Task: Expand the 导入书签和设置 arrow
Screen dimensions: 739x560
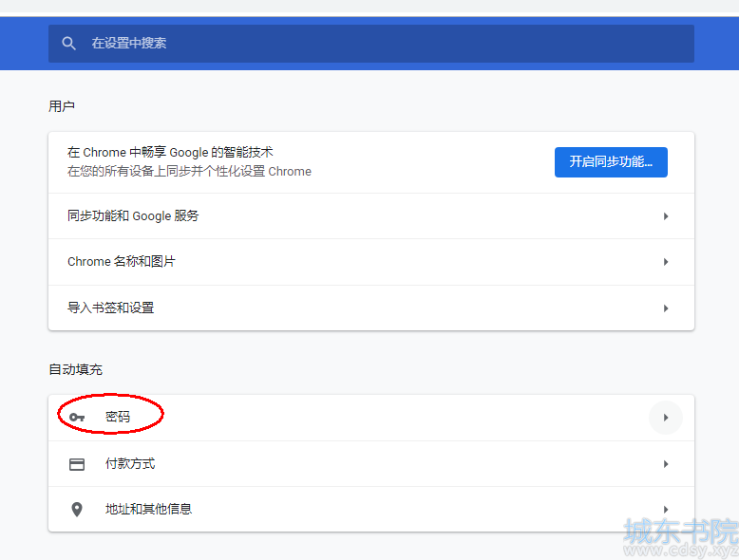Action: pyautogui.click(x=666, y=308)
